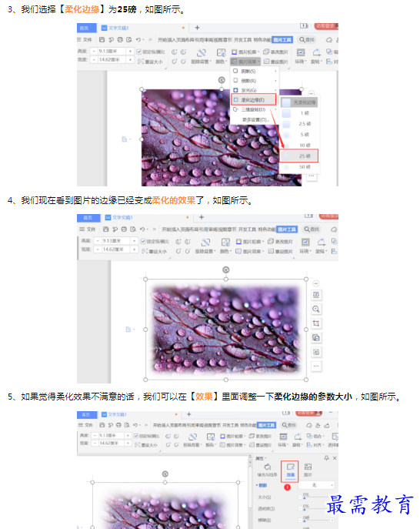Toggle 锁定纵横比 checkbox in step 5 screenshot

136,436
